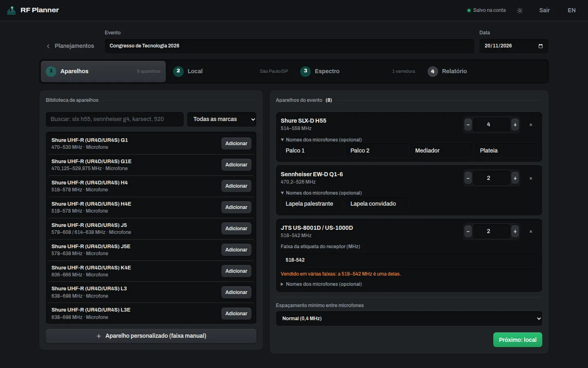Add Shure UHF-R H4 to the event
The image size is (588, 368).
(x=236, y=186)
